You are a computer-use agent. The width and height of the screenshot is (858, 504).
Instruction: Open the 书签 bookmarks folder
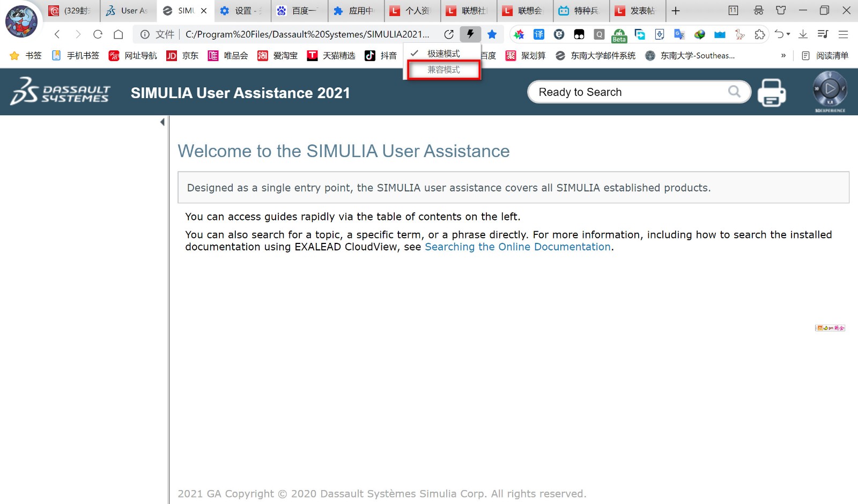(x=26, y=56)
